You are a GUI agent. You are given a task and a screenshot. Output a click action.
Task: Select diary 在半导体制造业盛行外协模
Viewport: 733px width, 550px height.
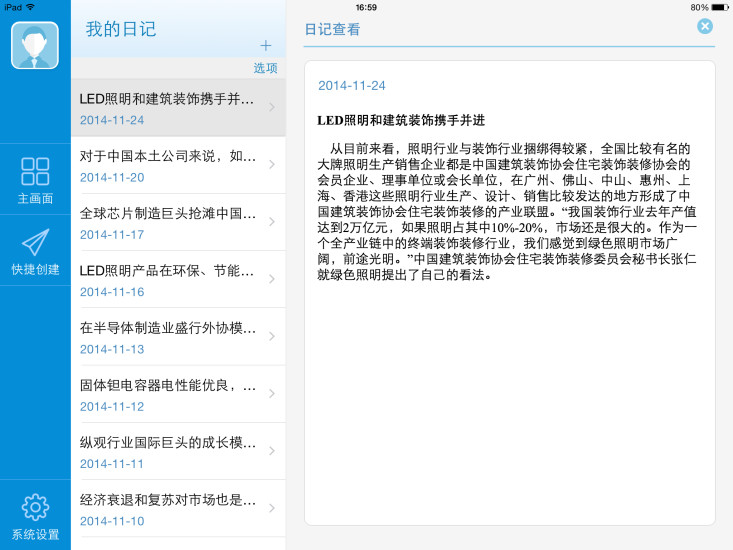pos(168,336)
